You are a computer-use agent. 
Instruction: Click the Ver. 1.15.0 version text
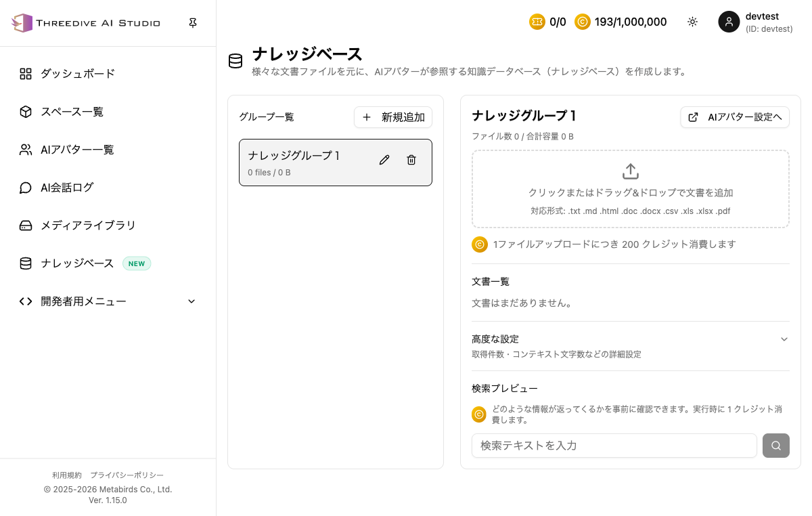[x=108, y=500]
